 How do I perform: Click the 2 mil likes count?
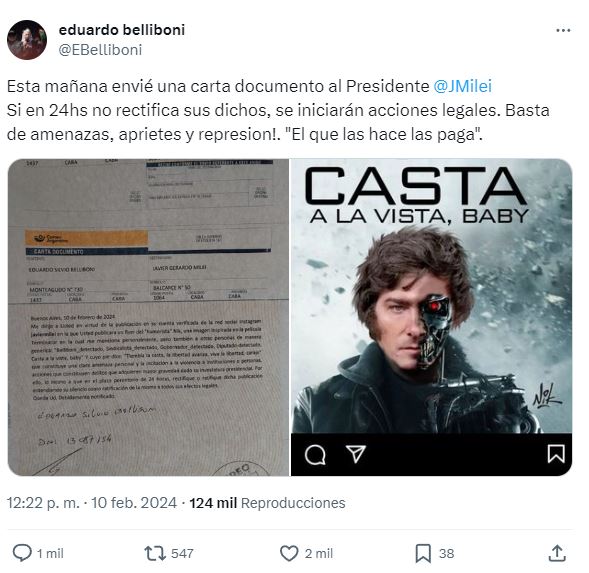coord(319,553)
